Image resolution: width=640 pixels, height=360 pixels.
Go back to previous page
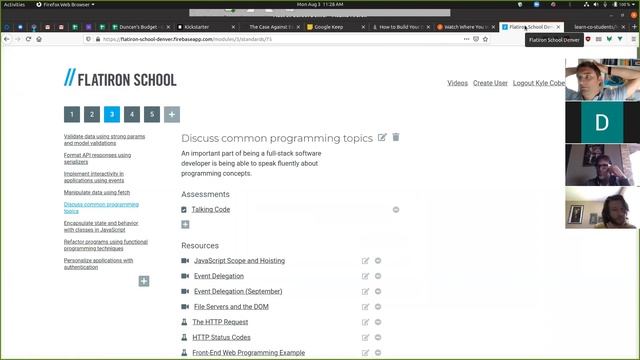(x=7, y=39)
